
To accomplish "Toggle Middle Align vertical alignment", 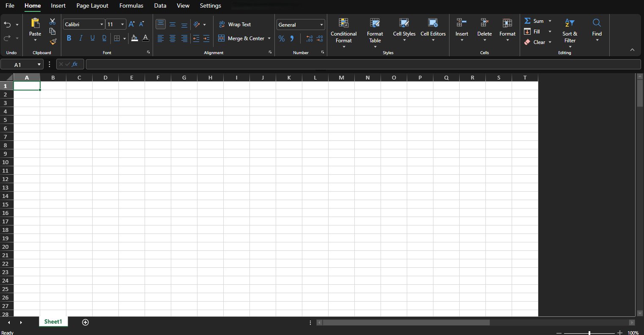I will tap(173, 25).
